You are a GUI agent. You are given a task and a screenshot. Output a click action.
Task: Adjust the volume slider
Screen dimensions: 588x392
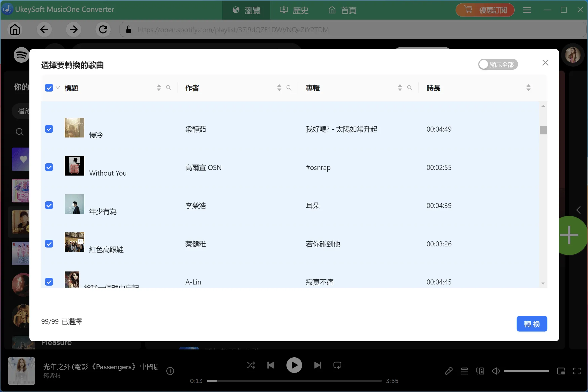(x=526, y=371)
